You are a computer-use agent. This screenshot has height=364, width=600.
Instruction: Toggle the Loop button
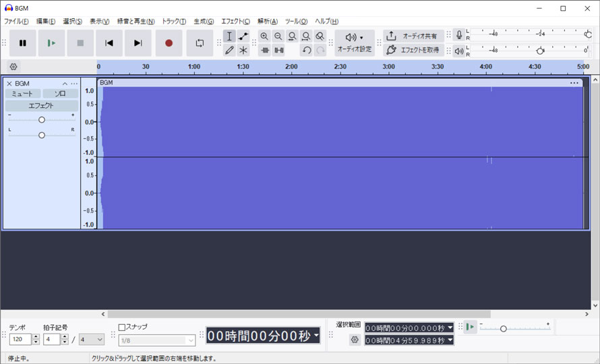point(200,43)
